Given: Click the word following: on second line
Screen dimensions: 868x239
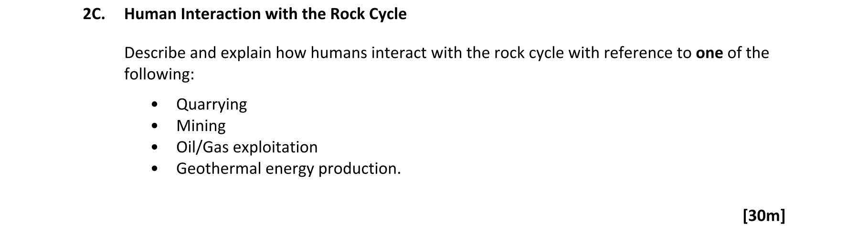Looking at the screenshot, I should tap(159, 74).
